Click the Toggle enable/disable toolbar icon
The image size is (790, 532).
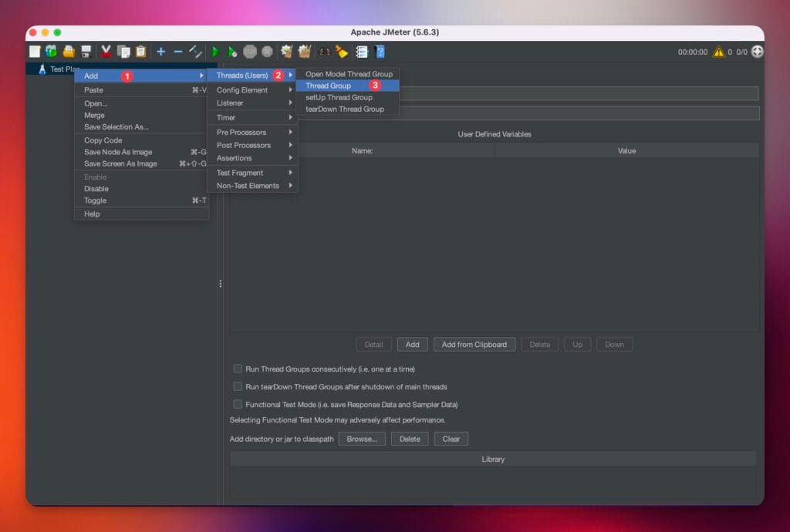pyautogui.click(x=195, y=52)
